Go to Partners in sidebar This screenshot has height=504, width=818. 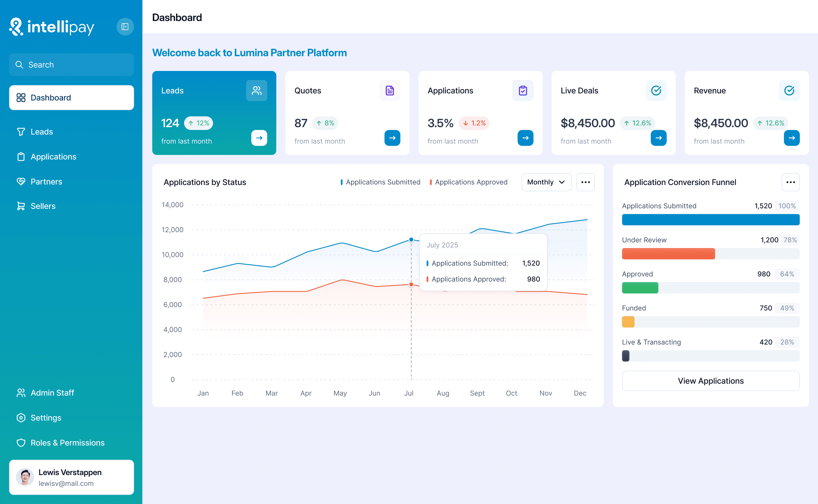click(46, 181)
